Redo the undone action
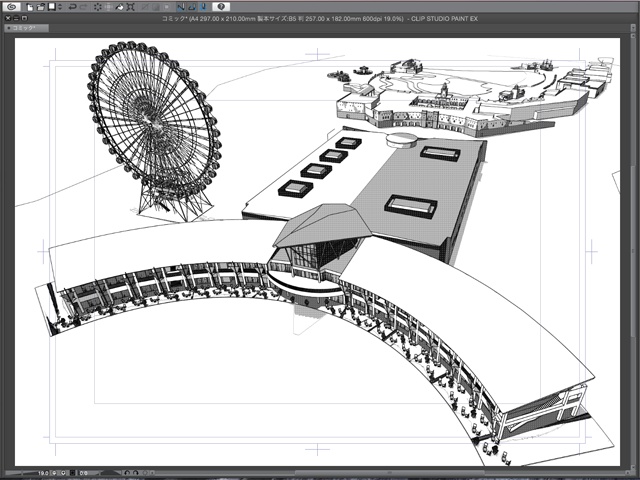Screen dimensions: 640x480 coord(84,7)
